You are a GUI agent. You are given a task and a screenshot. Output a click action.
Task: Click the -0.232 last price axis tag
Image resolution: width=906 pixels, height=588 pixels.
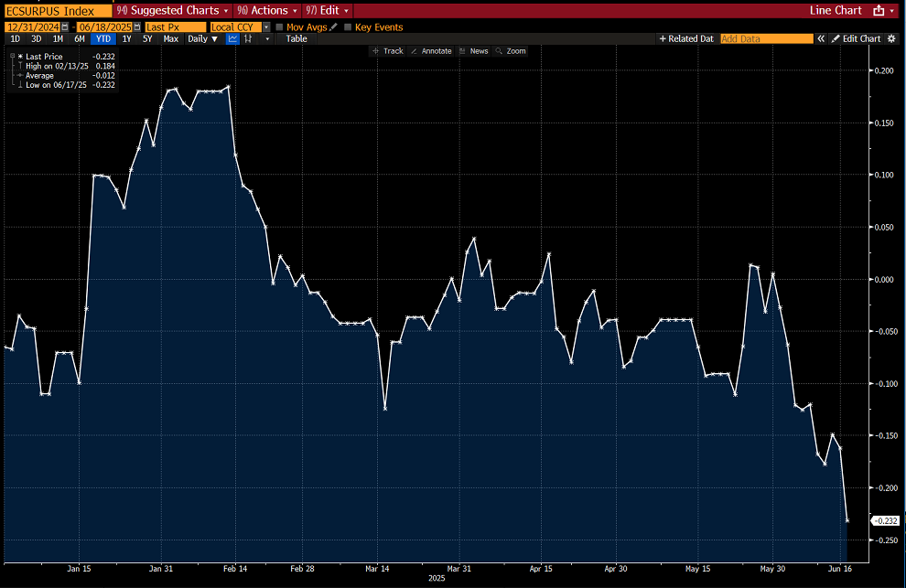pos(885,521)
